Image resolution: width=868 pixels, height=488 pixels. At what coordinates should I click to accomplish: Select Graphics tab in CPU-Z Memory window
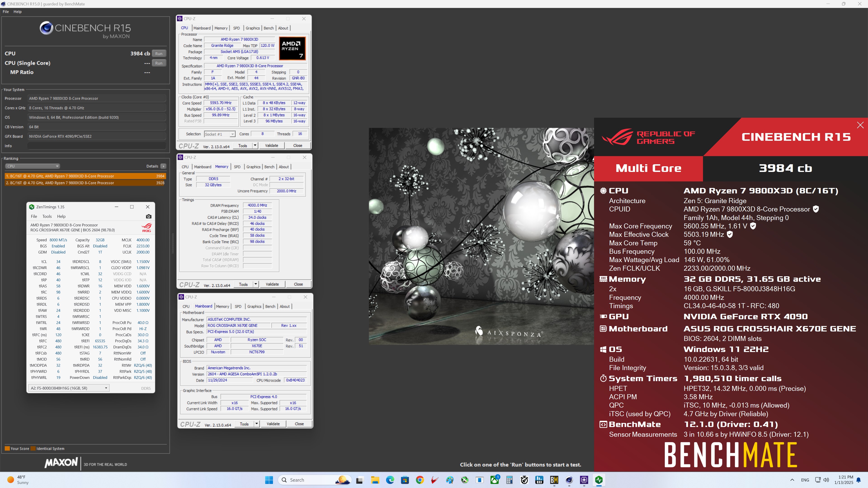pos(253,167)
